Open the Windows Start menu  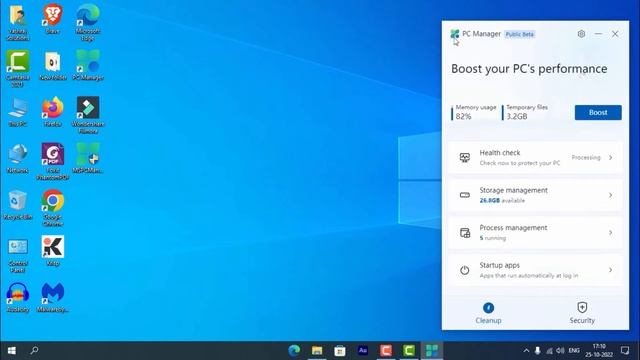pos(11,351)
